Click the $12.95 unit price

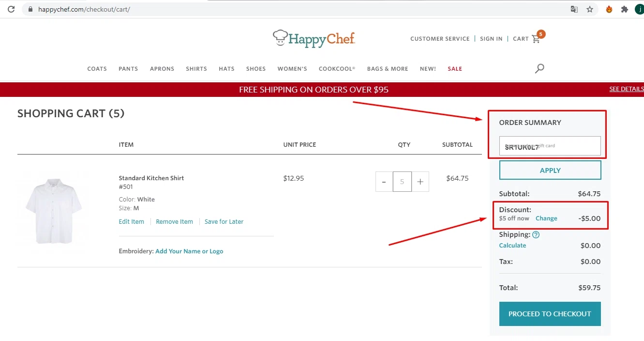(294, 178)
